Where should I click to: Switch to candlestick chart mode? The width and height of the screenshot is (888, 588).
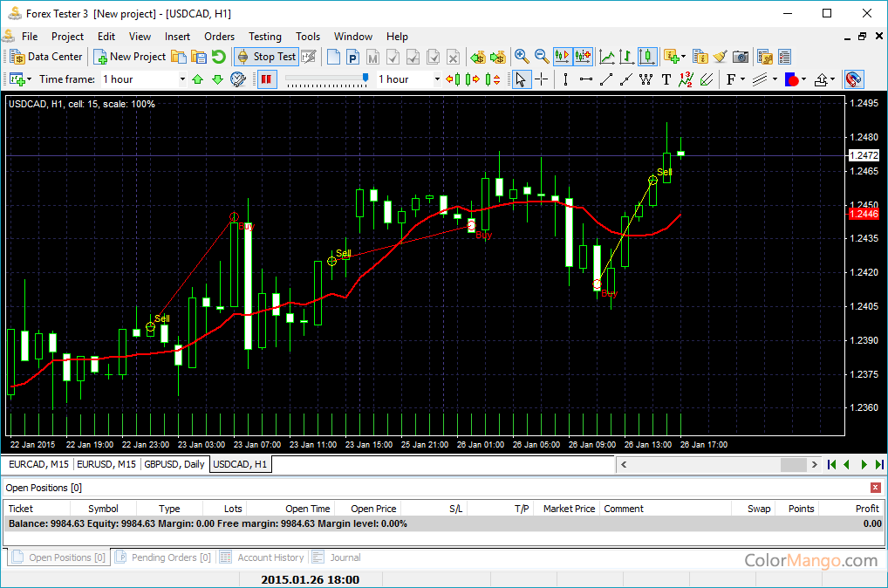pos(646,57)
